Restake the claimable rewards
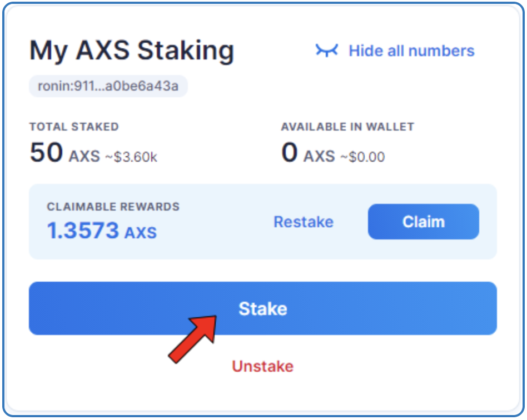This screenshot has width=527, height=420. (304, 222)
